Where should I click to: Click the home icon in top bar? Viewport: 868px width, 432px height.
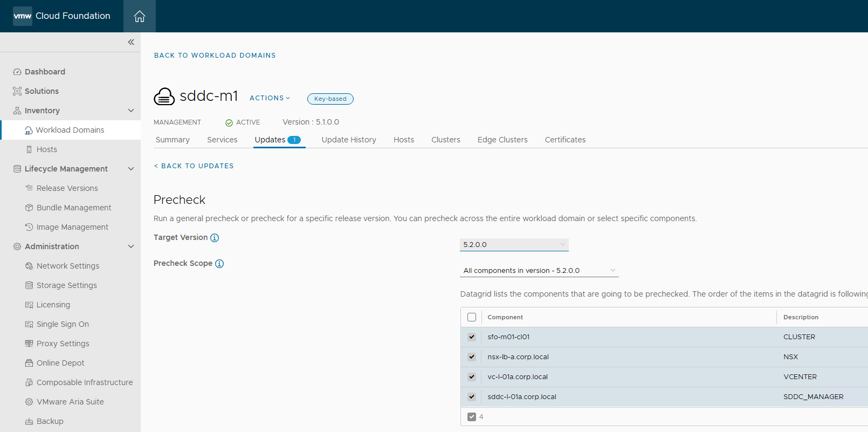pyautogui.click(x=140, y=16)
